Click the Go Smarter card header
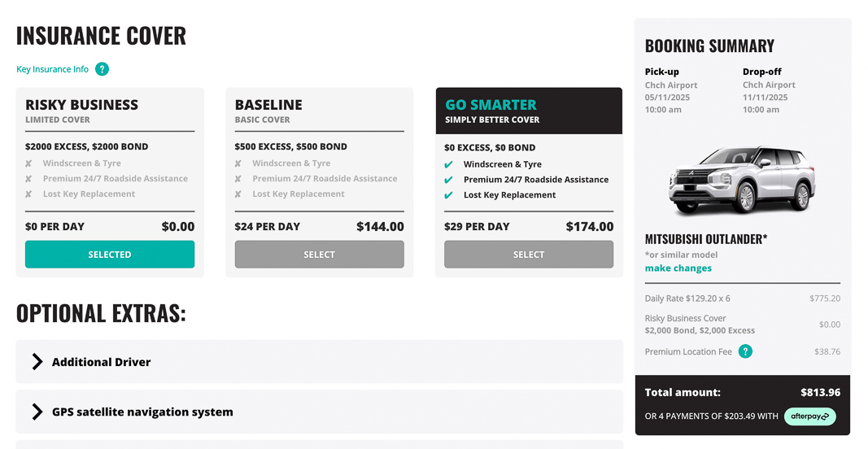Screen dimensions: 868x449 529,111
